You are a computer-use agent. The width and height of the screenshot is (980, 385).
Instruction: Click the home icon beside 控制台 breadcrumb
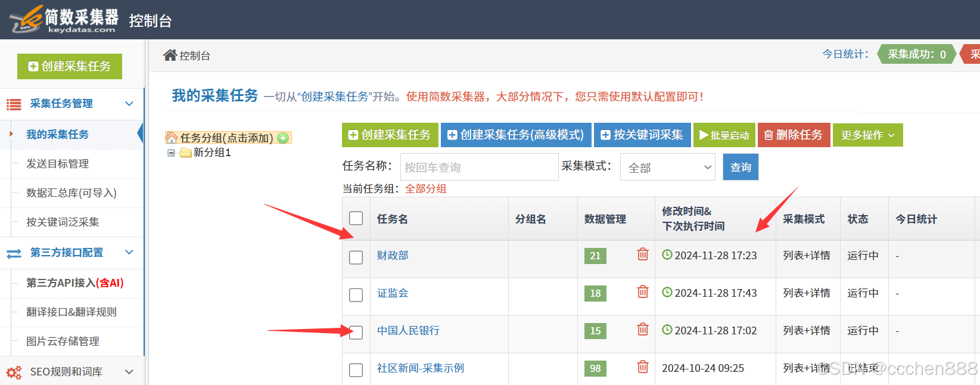pyautogui.click(x=170, y=55)
